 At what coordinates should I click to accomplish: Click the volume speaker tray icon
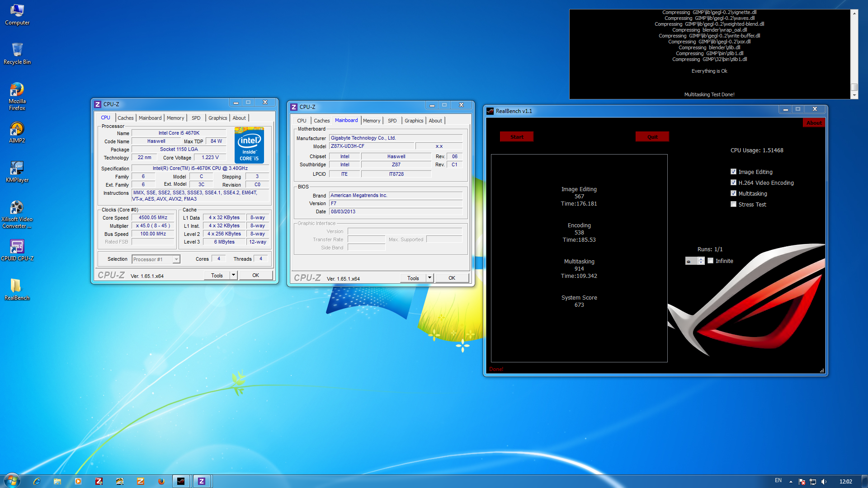824,481
